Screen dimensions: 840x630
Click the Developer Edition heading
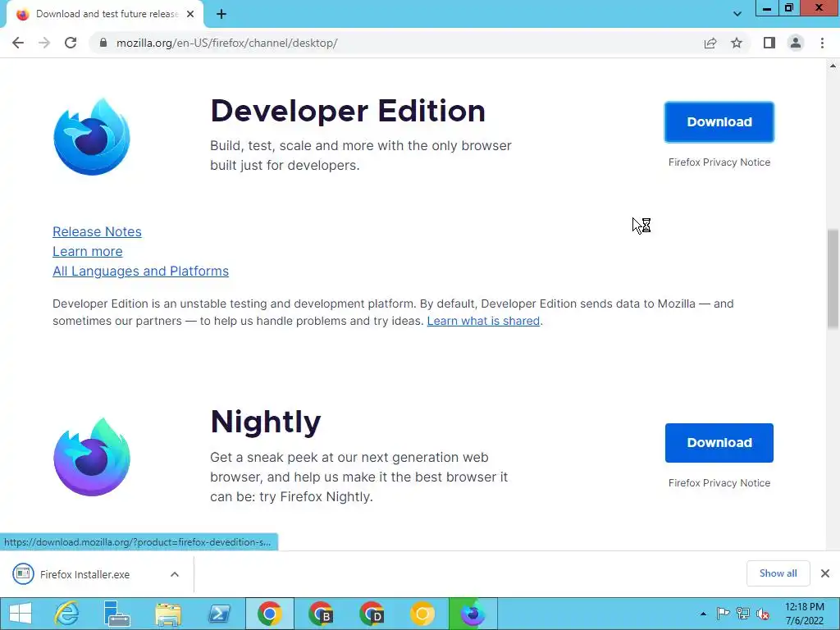(348, 111)
